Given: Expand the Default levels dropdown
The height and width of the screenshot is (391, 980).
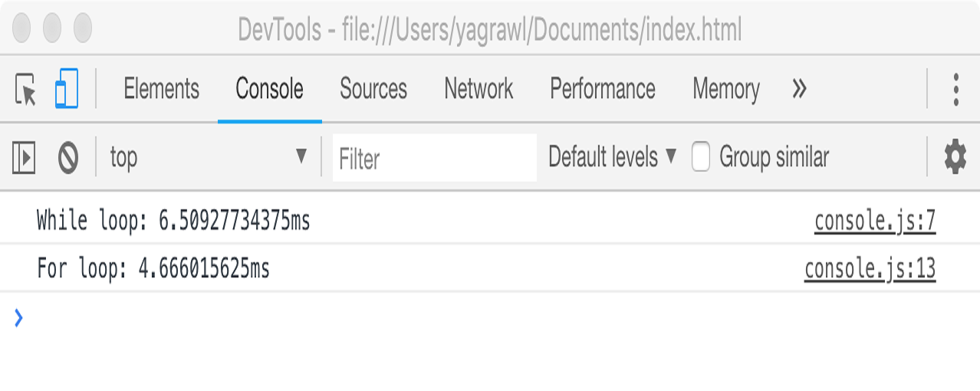Looking at the screenshot, I should pos(612,158).
